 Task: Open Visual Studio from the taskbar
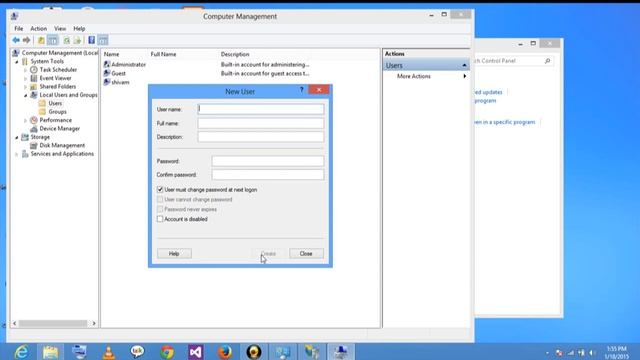click(196, 351)
